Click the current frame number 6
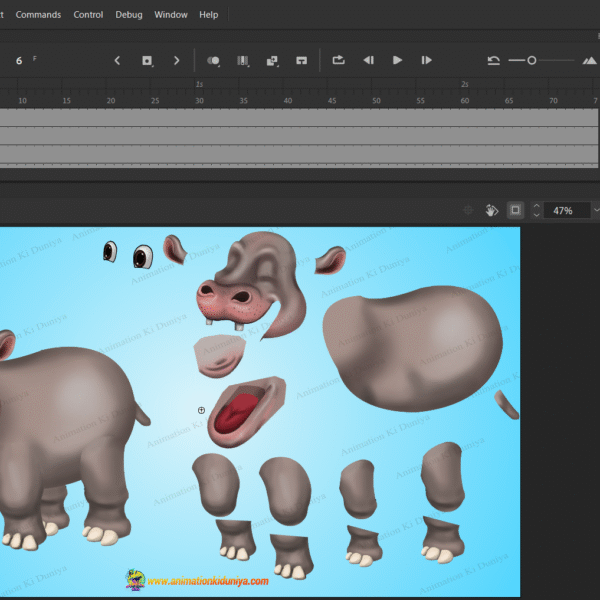This screenshot has width=600, height=600. tap(19, 60)
